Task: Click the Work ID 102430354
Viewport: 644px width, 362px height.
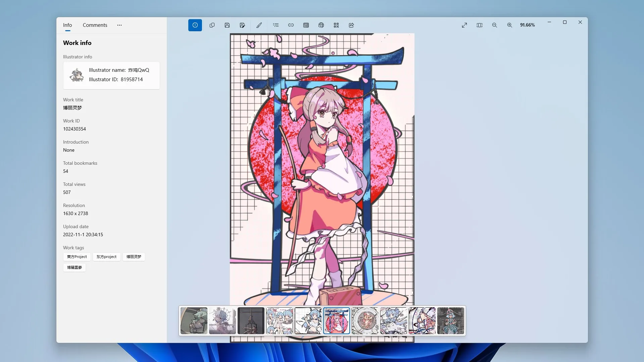Action: click(x=75, y=129)
